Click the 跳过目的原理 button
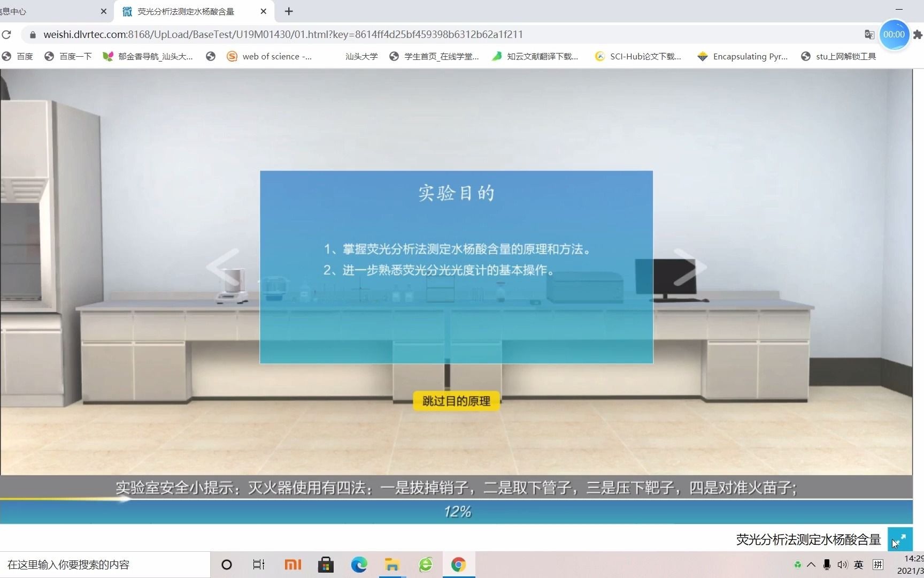The image size is (924, 578). tap(455, 400)
